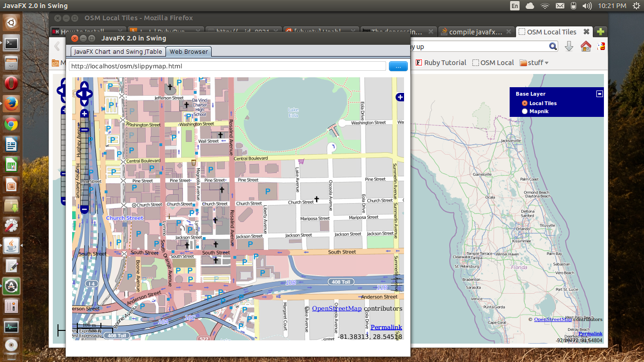Screen dimensions: 644x362
Task: Open the audio mixer launcher icon
Action: (x=11, y=306)
